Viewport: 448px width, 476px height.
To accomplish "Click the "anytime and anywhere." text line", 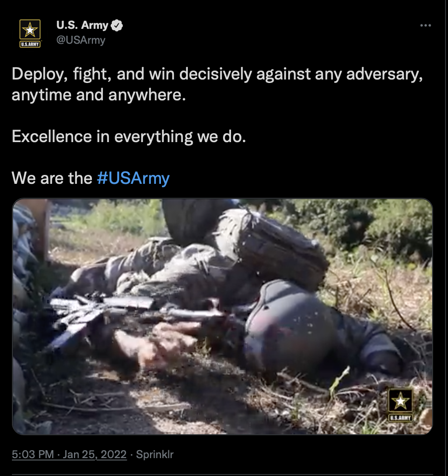I will pos(99,95).
